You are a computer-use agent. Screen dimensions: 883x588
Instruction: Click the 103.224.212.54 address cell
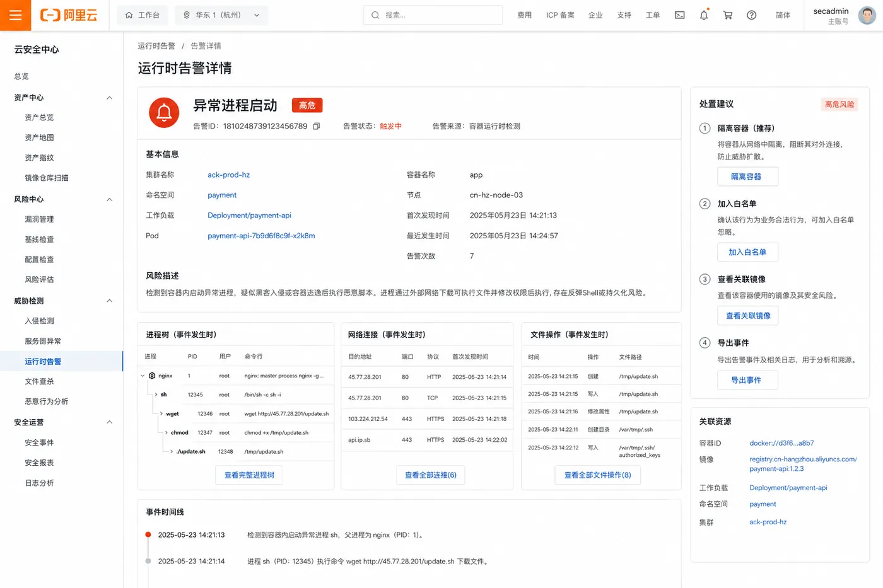[368, 419]
